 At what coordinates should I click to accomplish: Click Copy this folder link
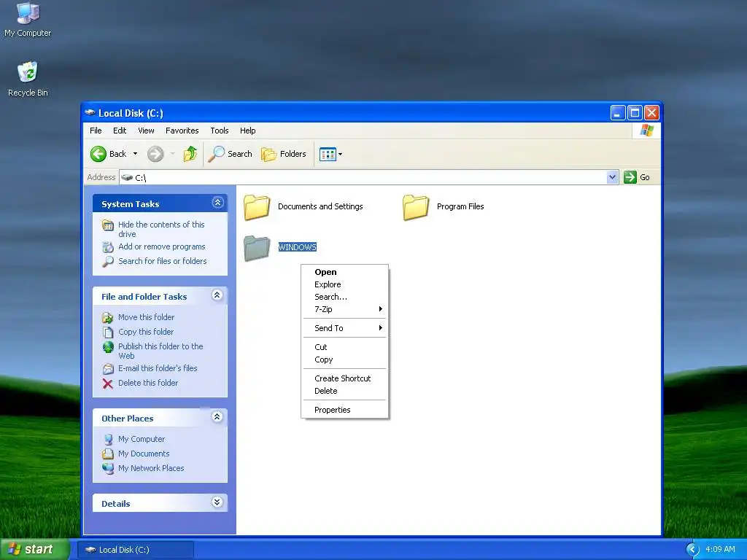pos(146,332)
